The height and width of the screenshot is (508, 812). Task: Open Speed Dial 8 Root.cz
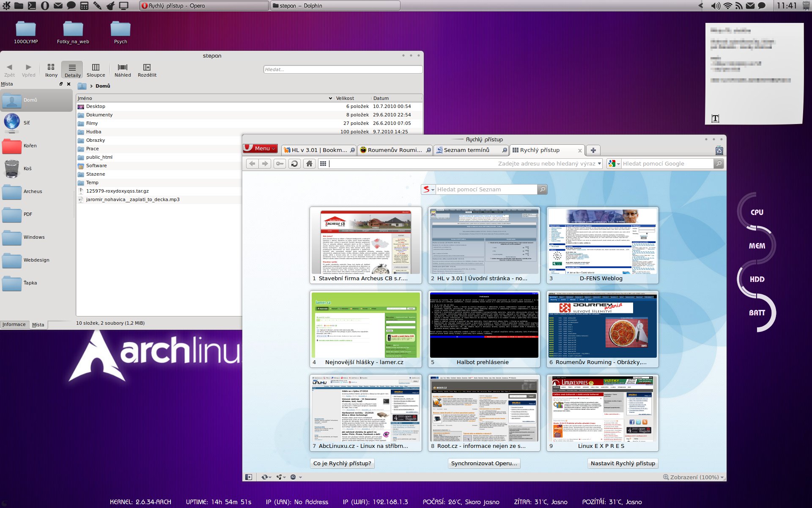[x=484, y=413]
